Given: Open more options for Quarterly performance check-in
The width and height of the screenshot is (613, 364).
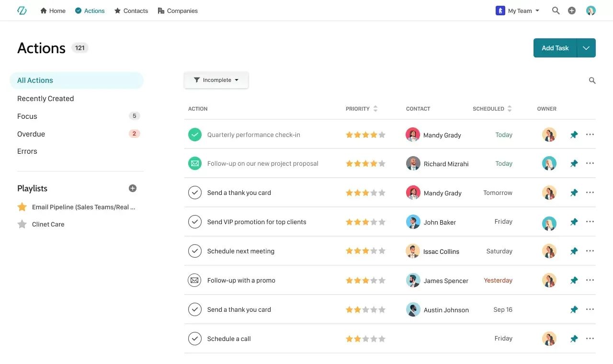Looking at the screenshot, I should pos(590,135).
